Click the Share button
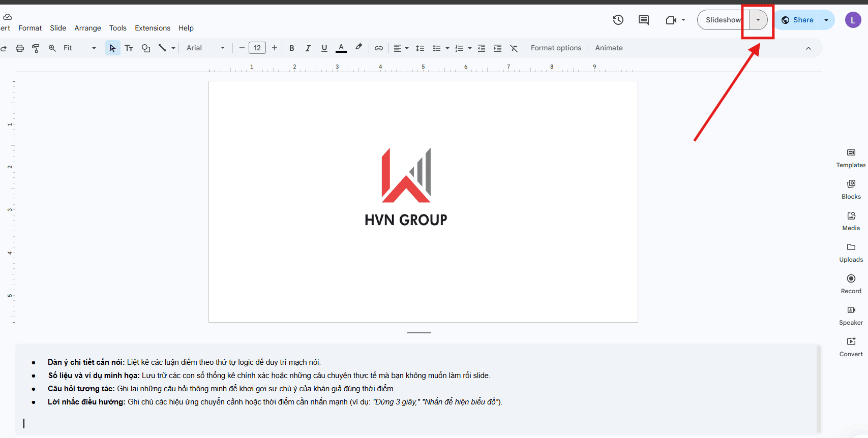This screenshot has width=868, height=438. (797, 20)
